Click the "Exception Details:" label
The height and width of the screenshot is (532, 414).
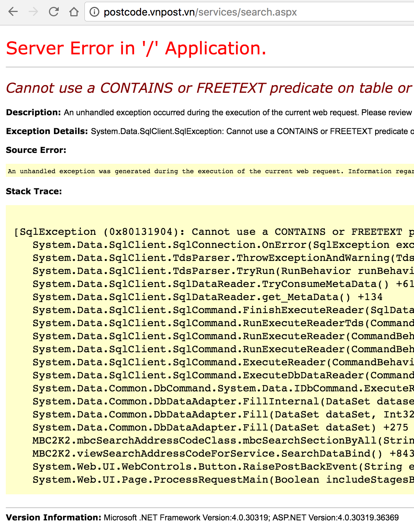coord(47,131)
